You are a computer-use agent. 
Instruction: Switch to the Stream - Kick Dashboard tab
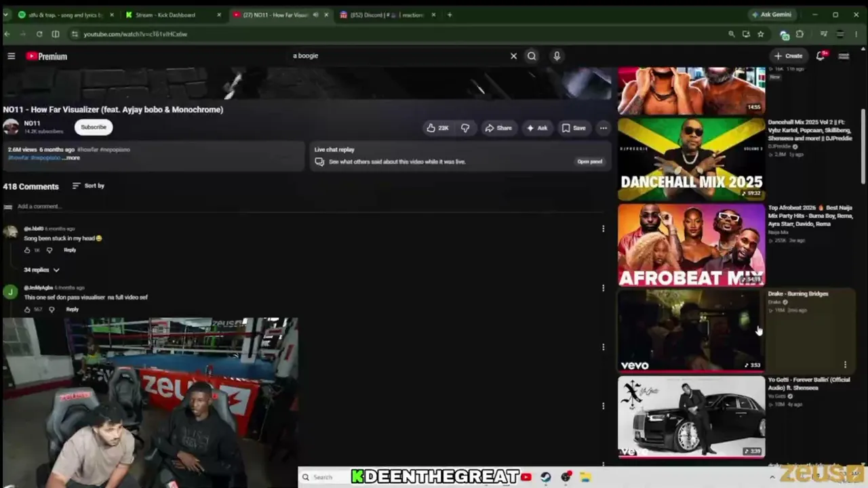coord(173,15)
